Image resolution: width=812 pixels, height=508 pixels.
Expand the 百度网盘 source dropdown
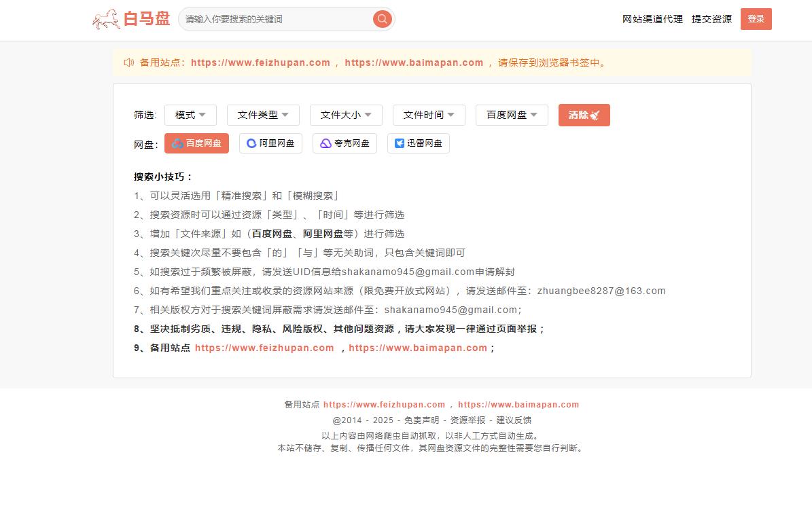(512, 115)
